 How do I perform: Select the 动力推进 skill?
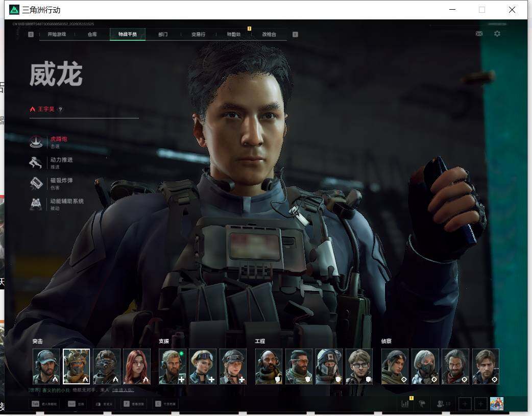[x=52, y=162]
